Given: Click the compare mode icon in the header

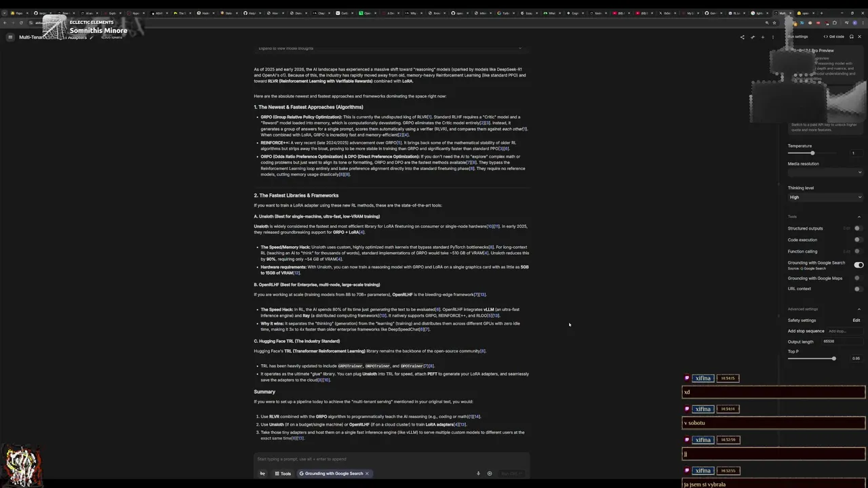Looking at the screenshot, I should point(752,37).
